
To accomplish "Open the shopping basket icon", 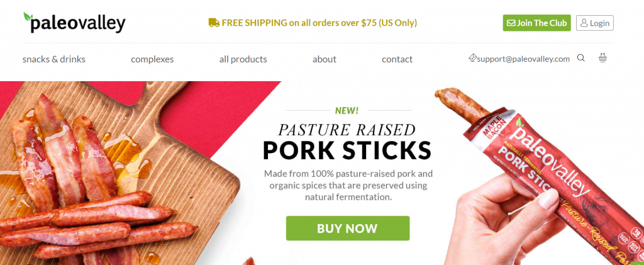I will click(x=602, y=57).
